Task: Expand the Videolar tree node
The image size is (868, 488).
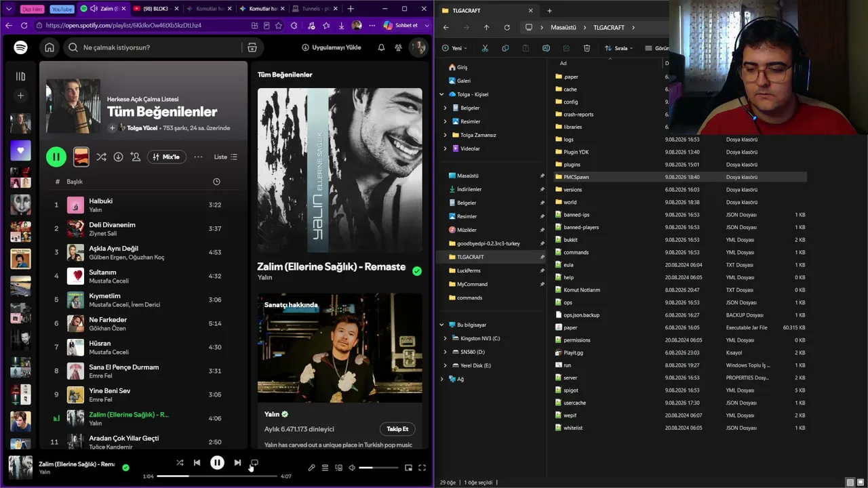Action: click(445, 148)
